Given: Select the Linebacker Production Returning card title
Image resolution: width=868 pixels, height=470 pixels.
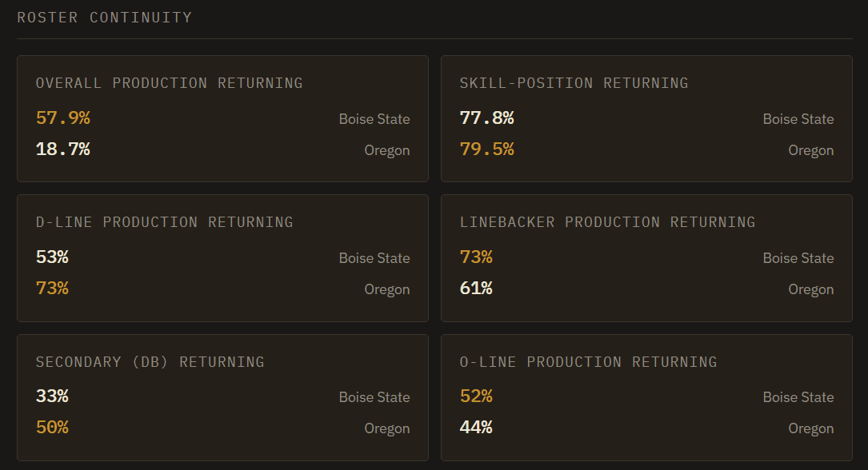Looking at the screenshot, I should coord(607,221).
